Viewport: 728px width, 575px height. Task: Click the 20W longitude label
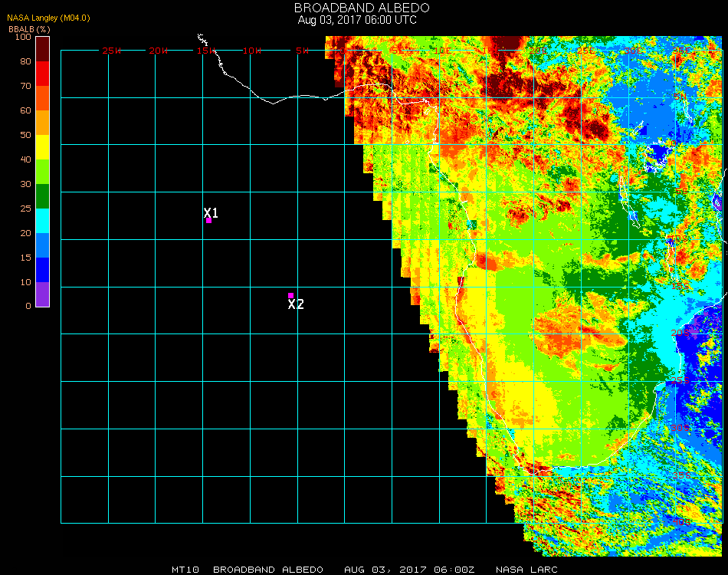pyautogui.click(x=159, y=51)
